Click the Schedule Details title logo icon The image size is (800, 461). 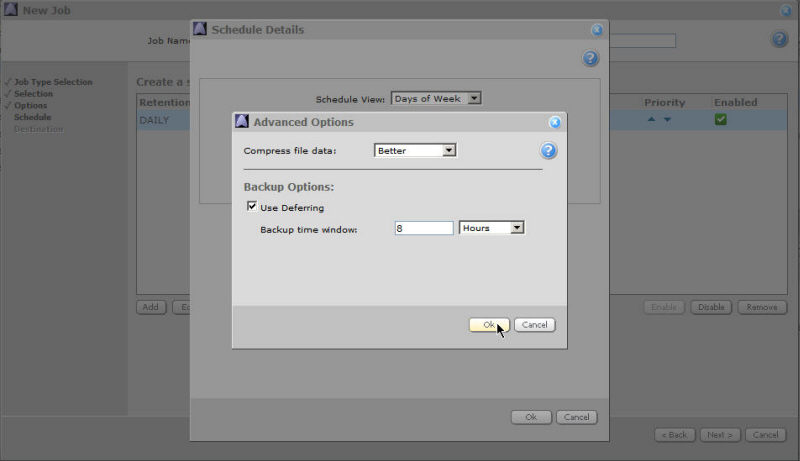click(x=199, y=29)
